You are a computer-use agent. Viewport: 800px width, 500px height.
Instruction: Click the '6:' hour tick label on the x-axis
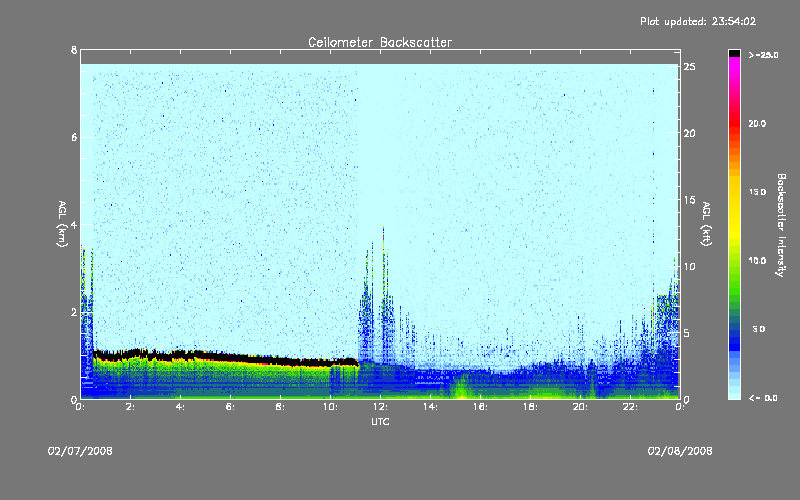(x=231, y=407)
